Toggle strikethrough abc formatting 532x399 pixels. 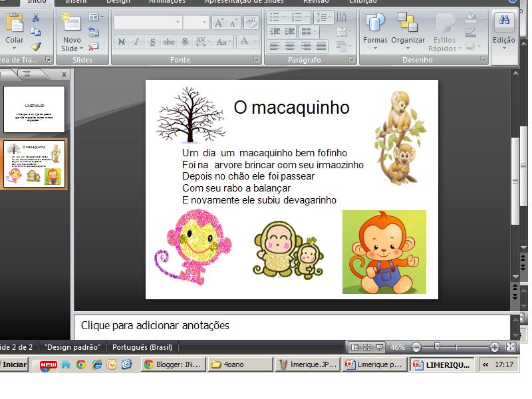pos(169,42)
